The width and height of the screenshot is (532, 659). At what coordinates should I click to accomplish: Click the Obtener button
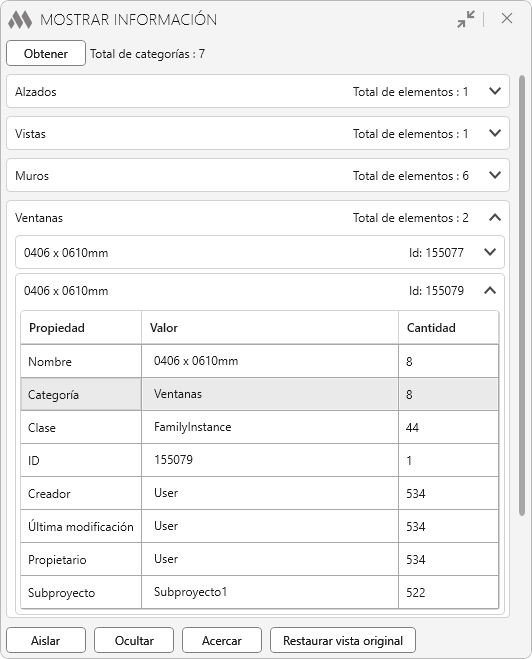(x=46, y=53)
